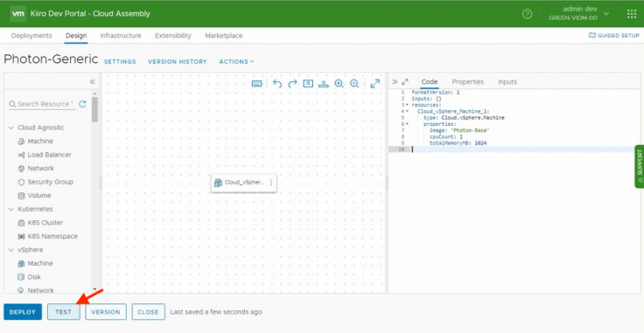
Task: Collapse the resource palette panel
Action: click(93, 81)
